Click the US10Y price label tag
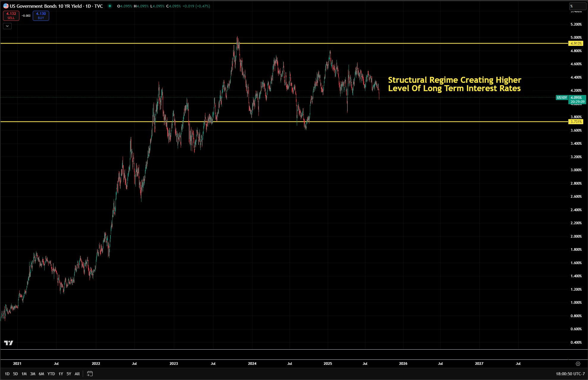Viewport: 588px width, 380px height. (x=562, y=98)
